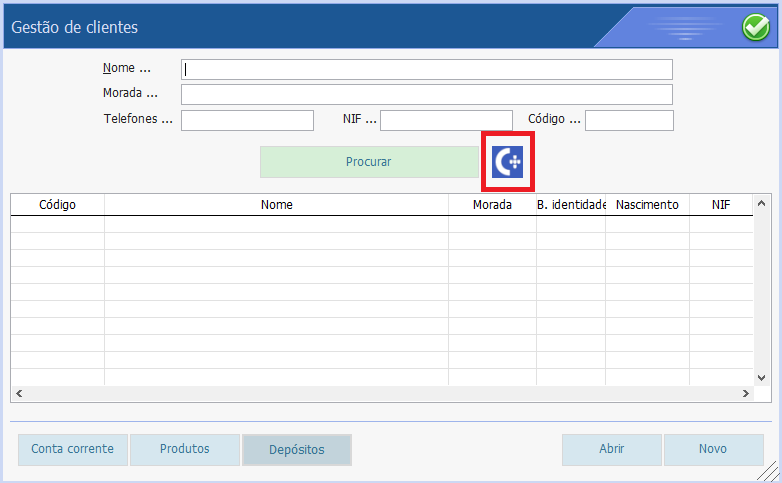Click into the Nome input field
The width and height of the screenshot is (782, 483).
click(x=426, y=70)
